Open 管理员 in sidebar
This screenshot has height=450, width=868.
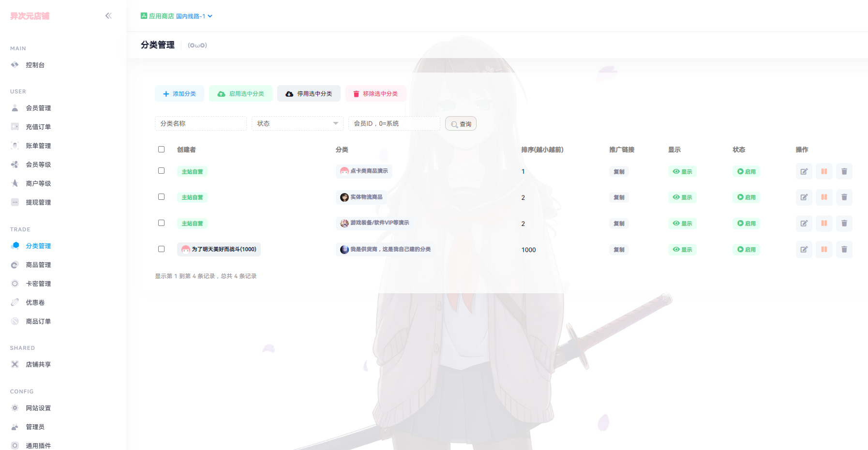tap(35, 427)
